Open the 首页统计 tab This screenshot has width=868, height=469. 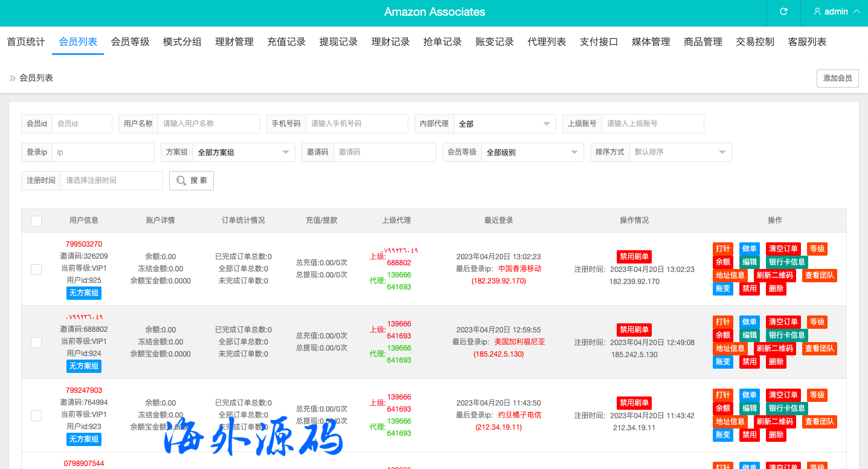pos(26,42)
